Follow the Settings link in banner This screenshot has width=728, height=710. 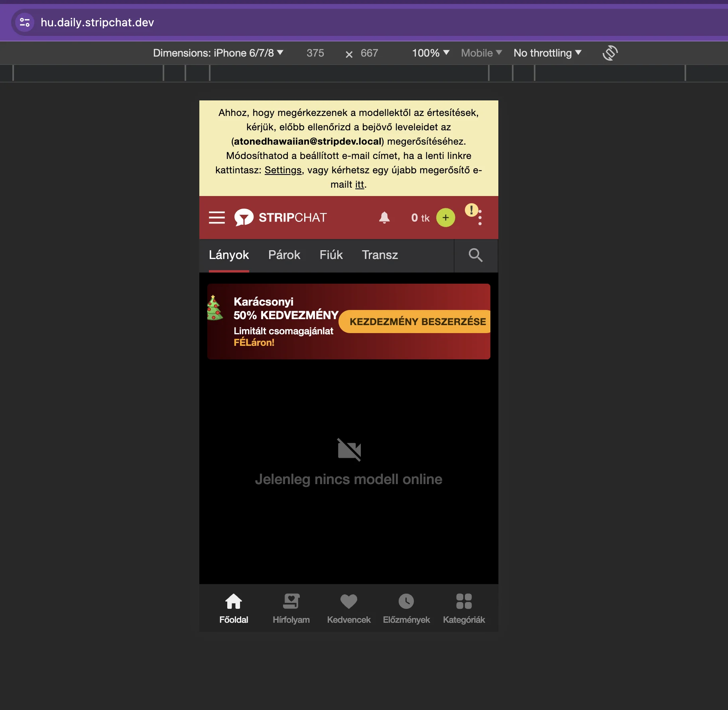[283, 170]
